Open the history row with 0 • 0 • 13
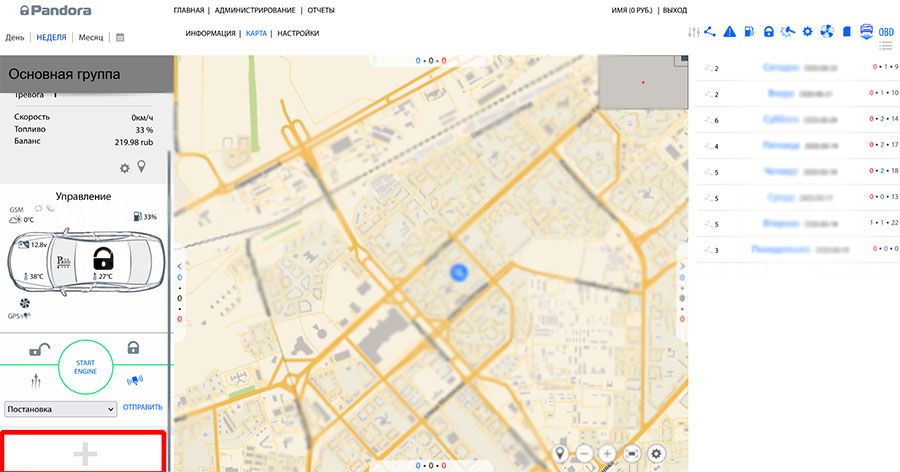 [798, 198]
